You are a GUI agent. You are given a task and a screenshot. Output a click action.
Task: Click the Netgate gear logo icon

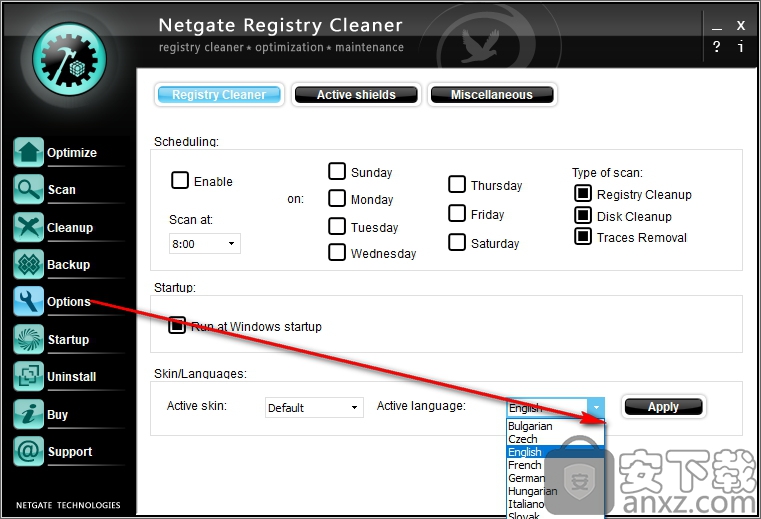pos(69,59)
